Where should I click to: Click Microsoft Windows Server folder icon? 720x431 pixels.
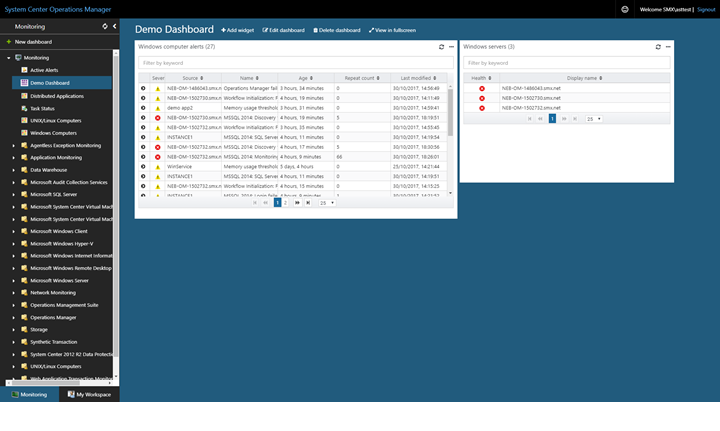tap(24, 280)
